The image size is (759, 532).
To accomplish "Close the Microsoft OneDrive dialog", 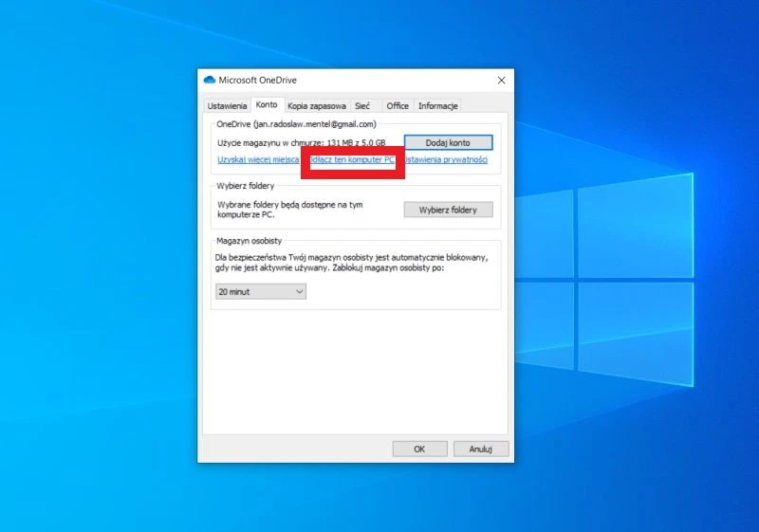I will pyautogui.click(x=502, y=81).
